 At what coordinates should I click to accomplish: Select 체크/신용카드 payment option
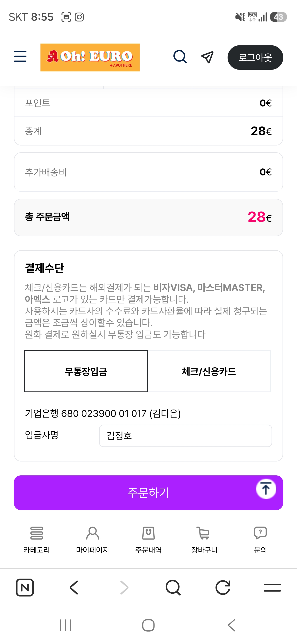pyautogui.click(x=209, y=371)
